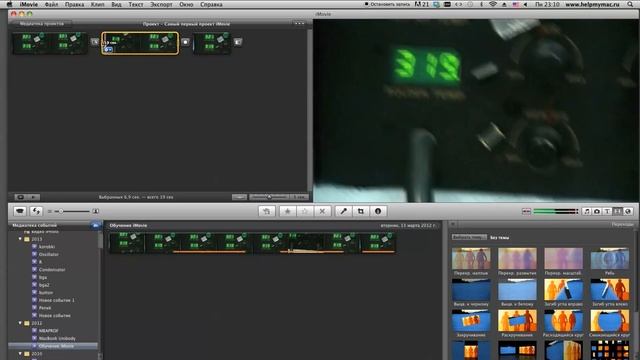Viewport: 640px width, 360px height.
Task: Open the titles browser T icon
Action: [x=607, y=211]
